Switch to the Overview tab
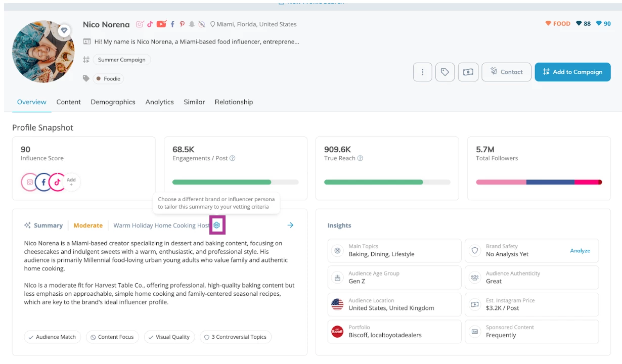This screenshot has width=622, height=364. click(x=32, y=102)
